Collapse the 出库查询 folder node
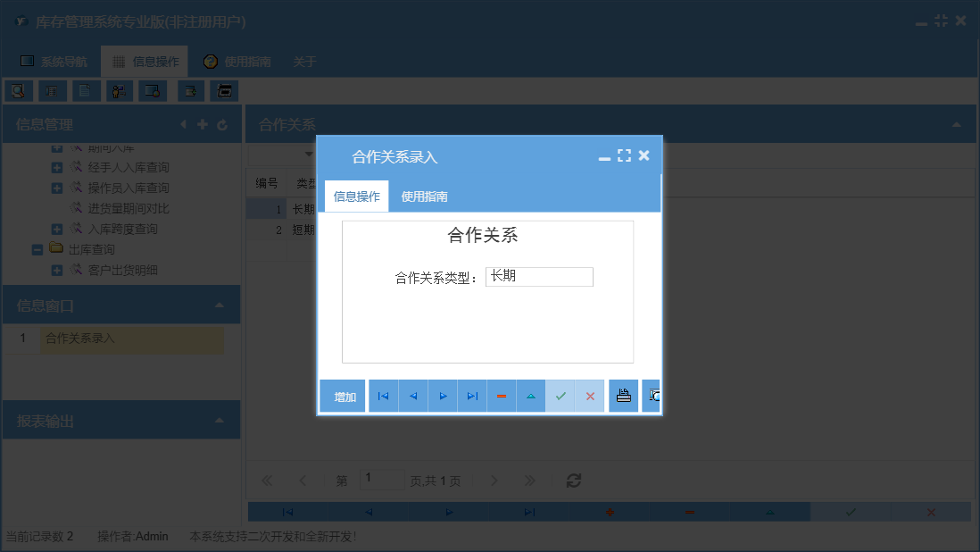Screen dimensions: 980x552 pos(37,248)
